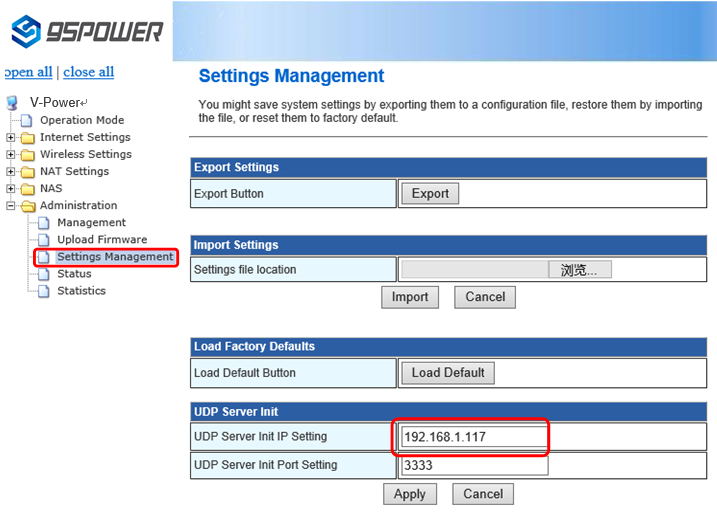
Task: Click the Operation Mode page icon
Action: [x=28, y=120]
